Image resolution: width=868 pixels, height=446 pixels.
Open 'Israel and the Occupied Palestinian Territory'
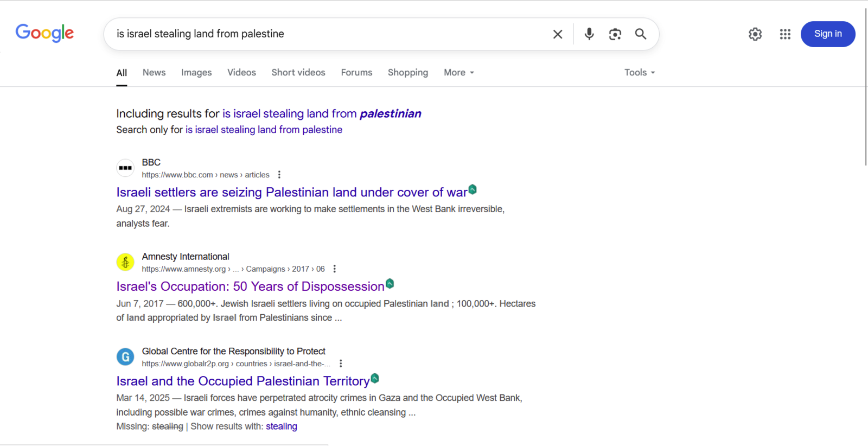coord(242,381)
